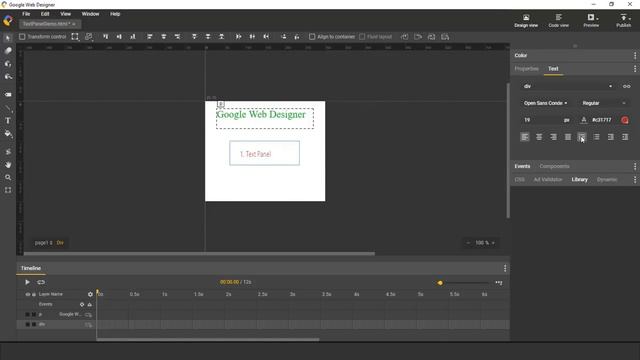Set text alignment to center

click(539, 137)
